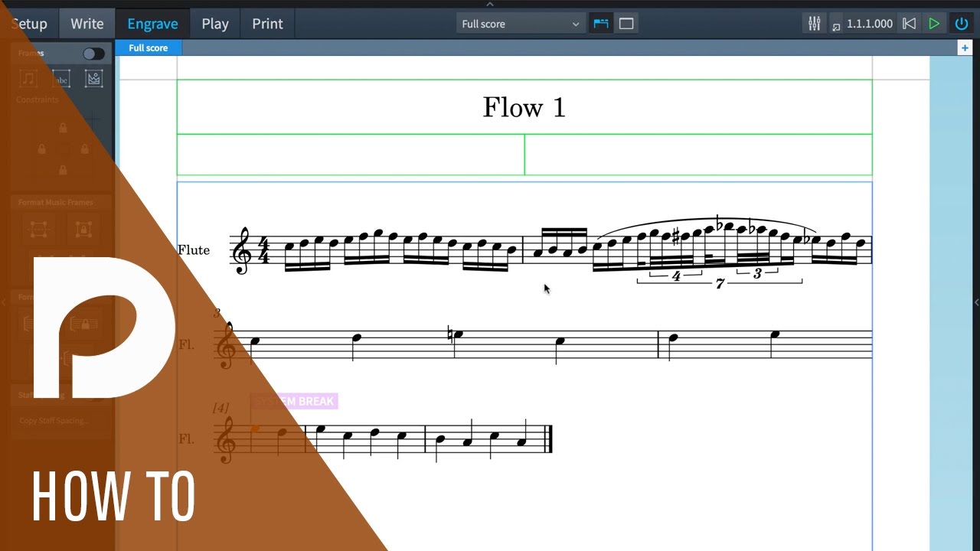980x551 pixels.
Task: Select the Engrave mode tab
Action: pos(152,24)
